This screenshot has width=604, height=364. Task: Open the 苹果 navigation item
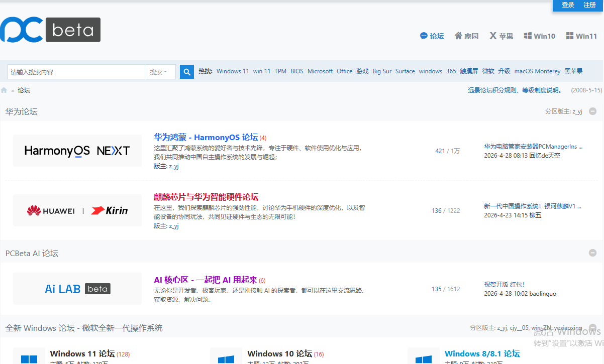[x=501, y=36]
